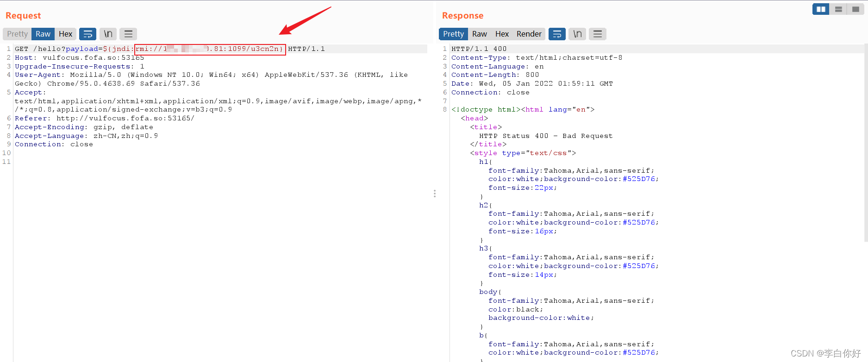Click 'Content-Length: 800' response header
Image resolution: width=868 pixels, height=362 pixels.
495,75
